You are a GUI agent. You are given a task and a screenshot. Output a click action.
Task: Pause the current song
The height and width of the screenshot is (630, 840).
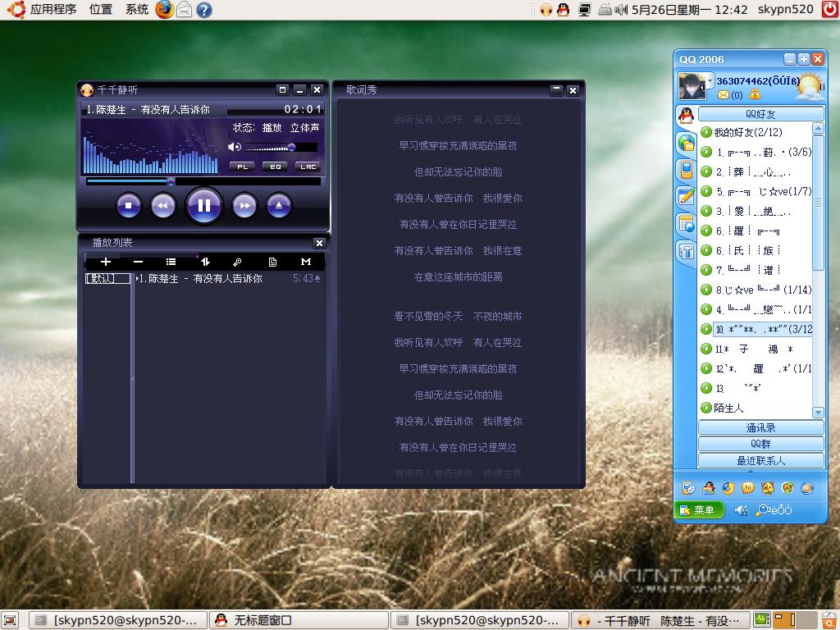tap(203, 206)
